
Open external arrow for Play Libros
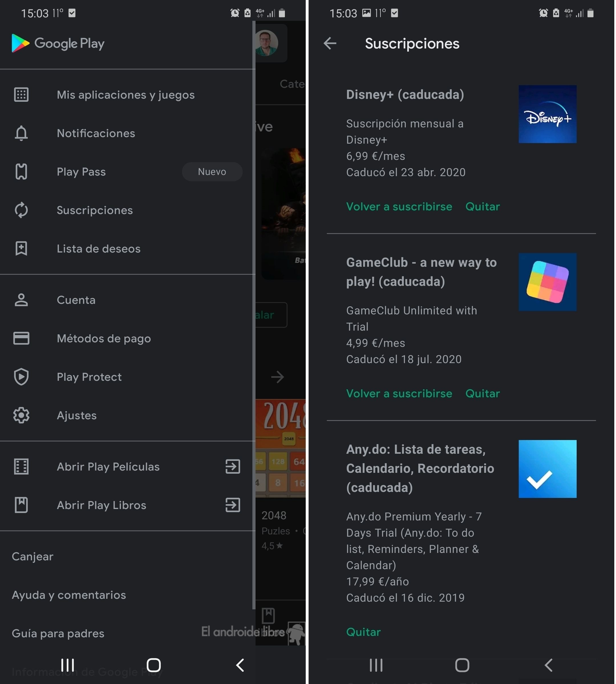tap(233, 505)
